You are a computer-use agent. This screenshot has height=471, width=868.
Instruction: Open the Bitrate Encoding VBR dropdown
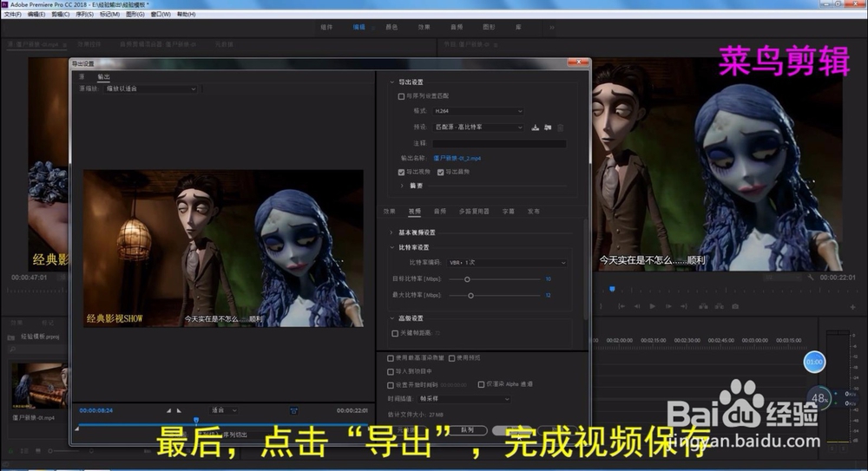[507, 262]
